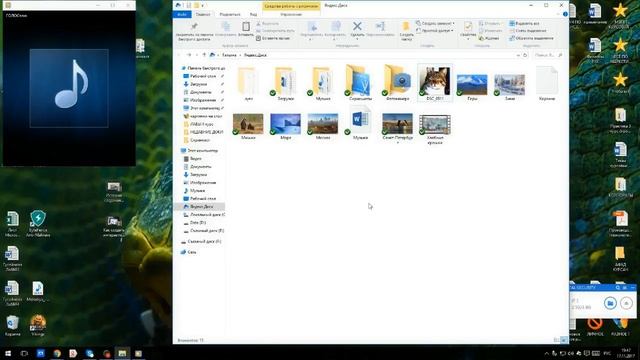Collapse the ribbon with the chevron
Image resolution: width=640 pixels, height=360 pixels.
point(559,14)
